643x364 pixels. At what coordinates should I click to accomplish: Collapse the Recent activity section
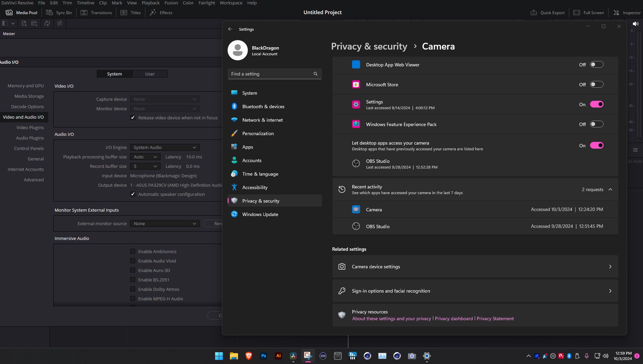point(610,189)
